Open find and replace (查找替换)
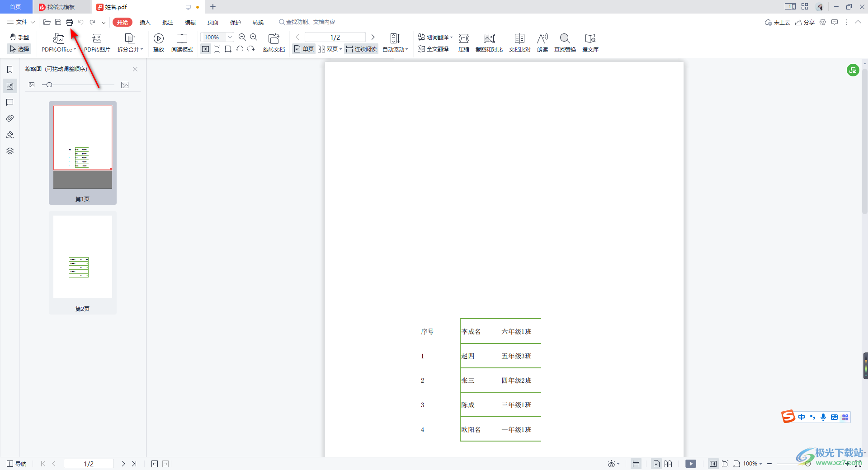This screenshot has height=470, width=868. [565, 43]
